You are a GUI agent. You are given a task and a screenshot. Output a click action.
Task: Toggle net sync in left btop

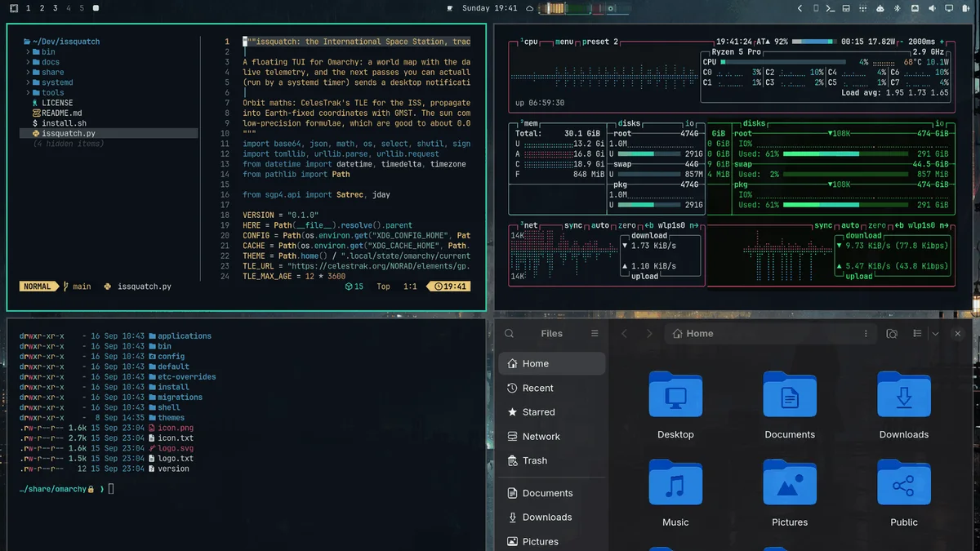tap(573, 225)
